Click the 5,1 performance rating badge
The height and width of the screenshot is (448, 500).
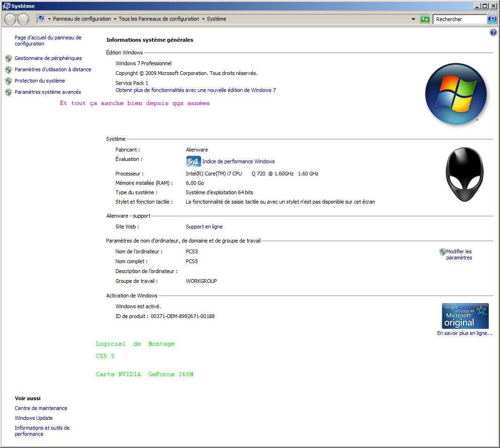[x=193, y=161]
